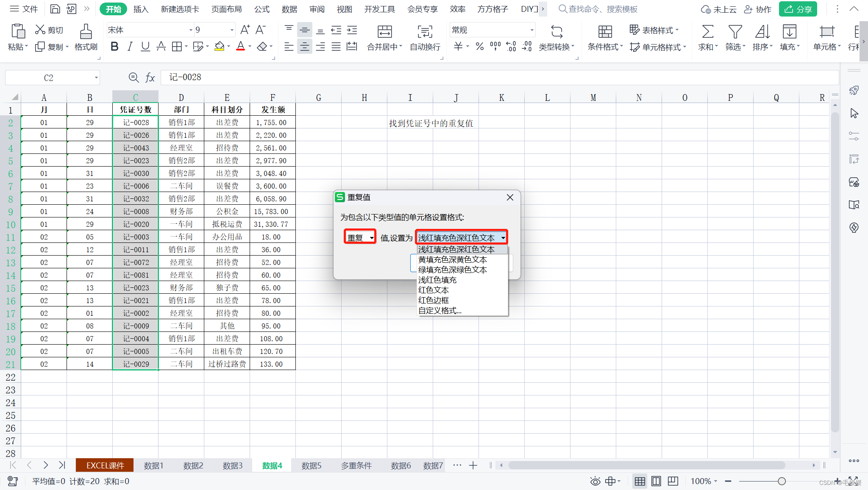
Task: Click the Filter (筛选) funnel icon
Action: coord(735,32)
